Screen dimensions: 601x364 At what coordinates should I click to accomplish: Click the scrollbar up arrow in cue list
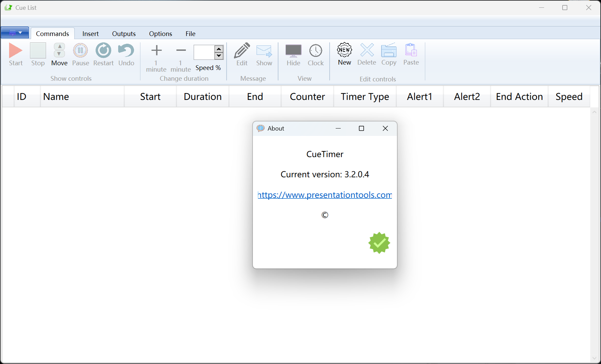(594, 112)
